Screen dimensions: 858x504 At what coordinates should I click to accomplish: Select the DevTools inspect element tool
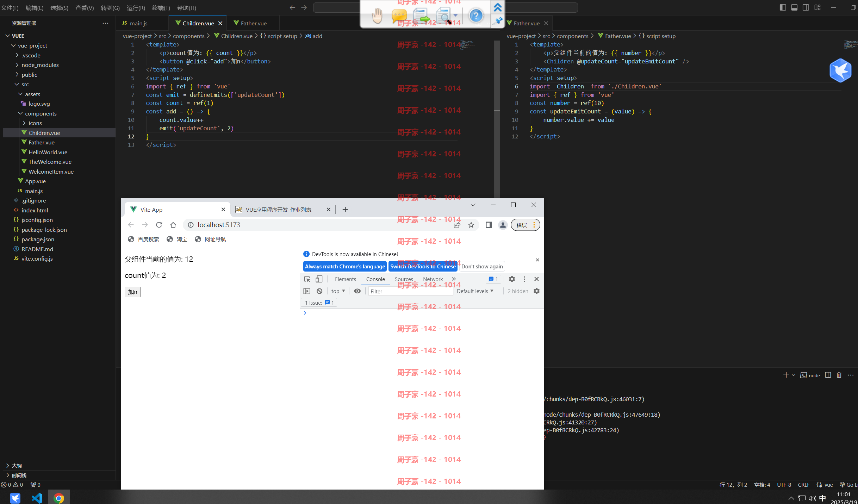click(307, 279)
